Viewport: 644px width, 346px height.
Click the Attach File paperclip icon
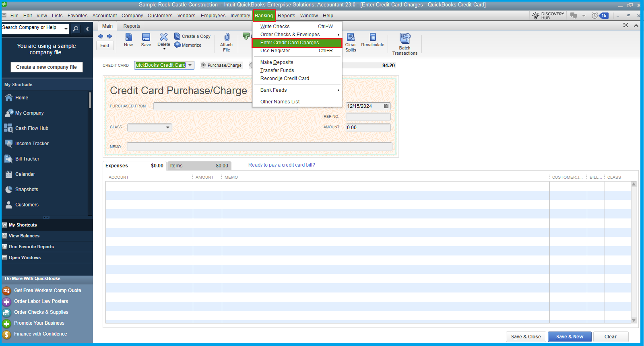tap(227, 37)
